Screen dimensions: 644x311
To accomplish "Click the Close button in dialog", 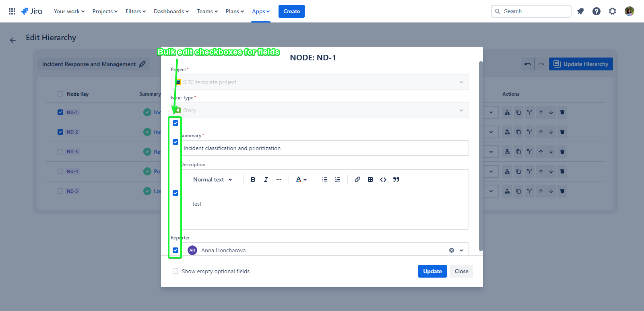I will pyautogui.click(x=461, y=271).
